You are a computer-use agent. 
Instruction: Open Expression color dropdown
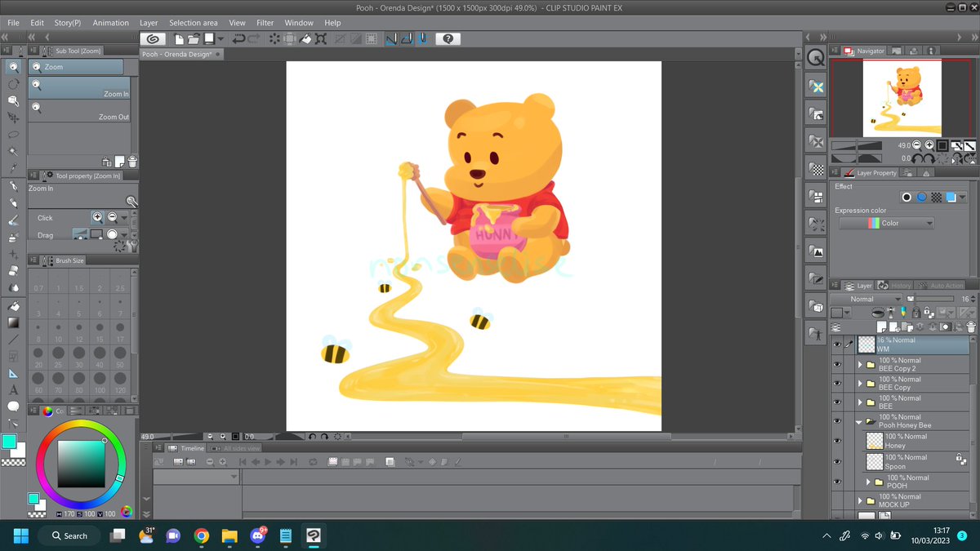[886, 223]
